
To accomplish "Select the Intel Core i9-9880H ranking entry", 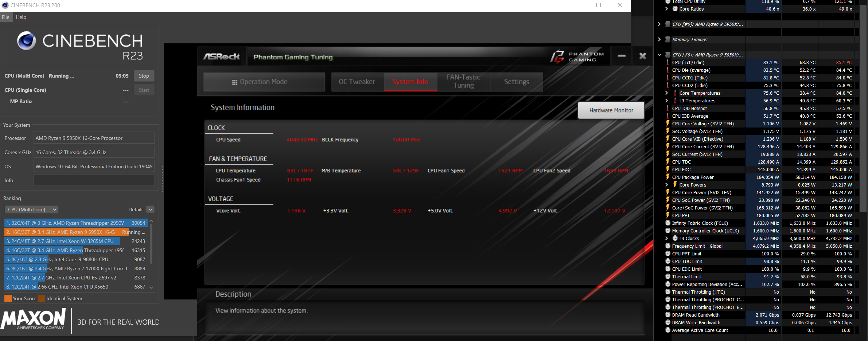I will click(x=76, y=259).
